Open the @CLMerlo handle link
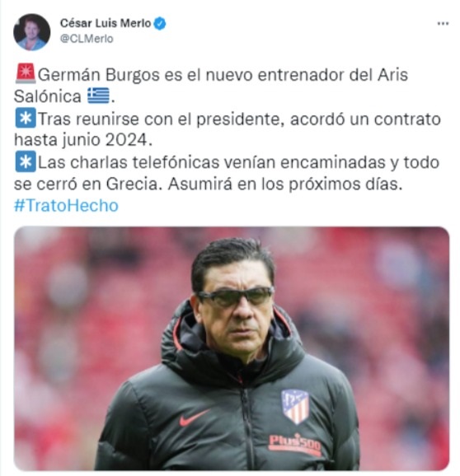The width and height of the screenshot is (460, 476). [87, 39]
